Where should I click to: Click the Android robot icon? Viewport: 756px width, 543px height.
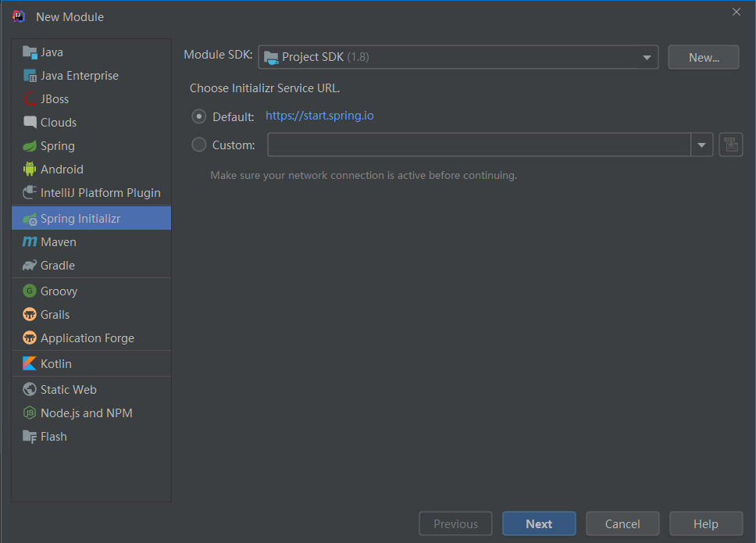click(x=30, y=169)
